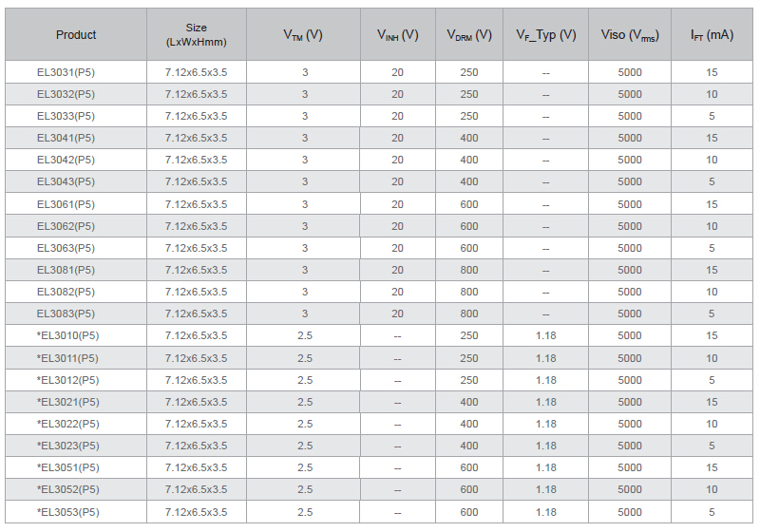The width and height of the screenshot is (760, 532).
Task: Click the *EL3022(P5) product name
Action: (x=67, y=424)
